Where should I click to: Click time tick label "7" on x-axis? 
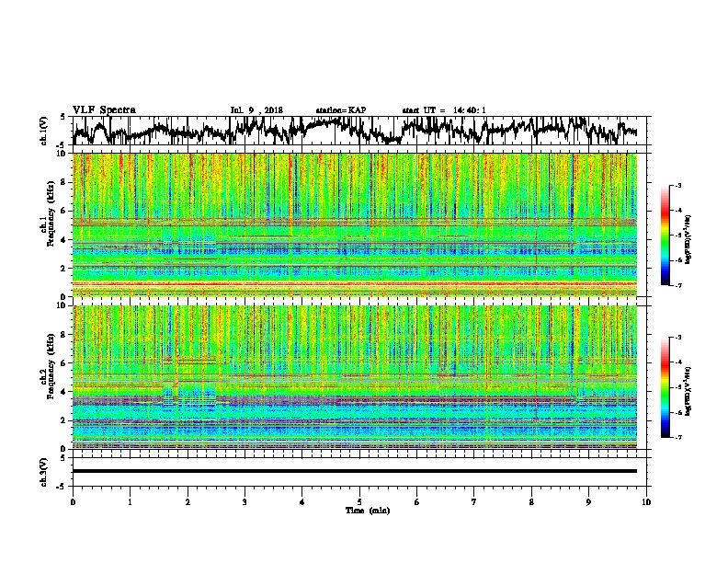click(x=474, y=502)
